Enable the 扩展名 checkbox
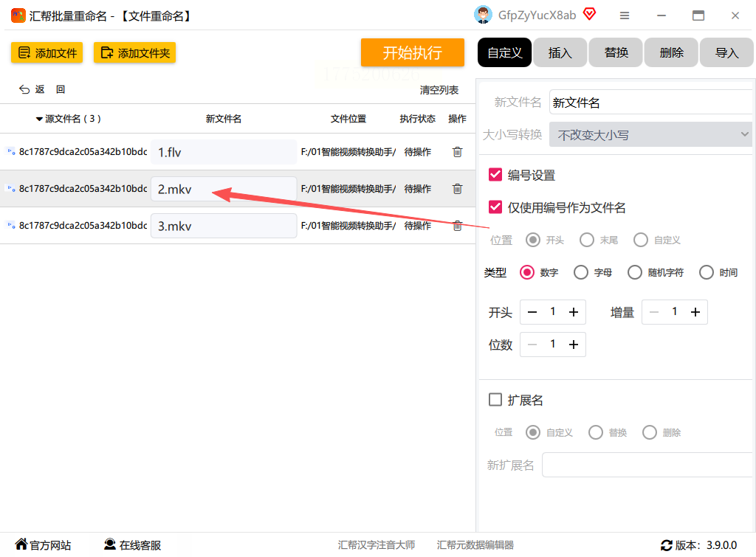 coord(495,400)
